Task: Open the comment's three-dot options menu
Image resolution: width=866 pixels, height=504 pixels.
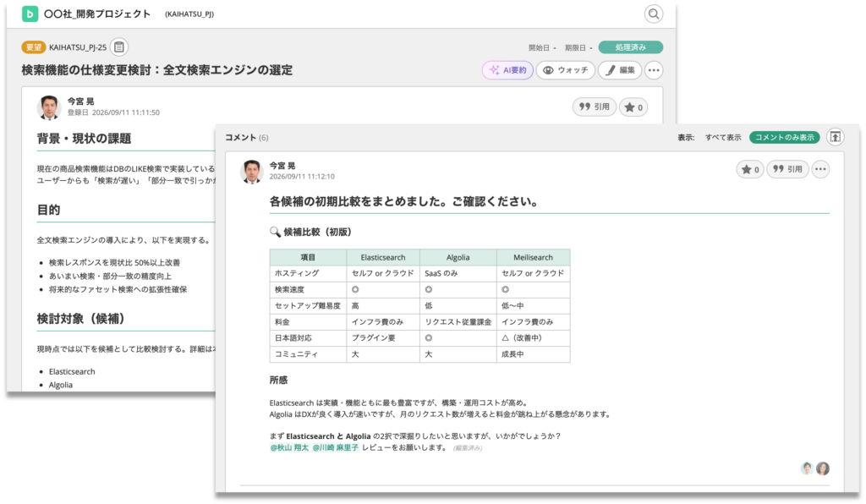Action: coord(820,169)
